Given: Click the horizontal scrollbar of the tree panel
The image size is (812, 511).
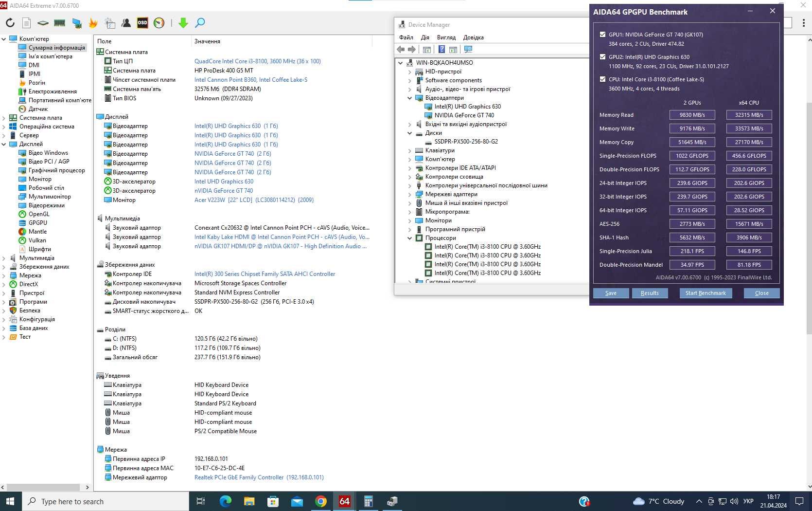Looking at the screenshot, I should tap(43, 487).
